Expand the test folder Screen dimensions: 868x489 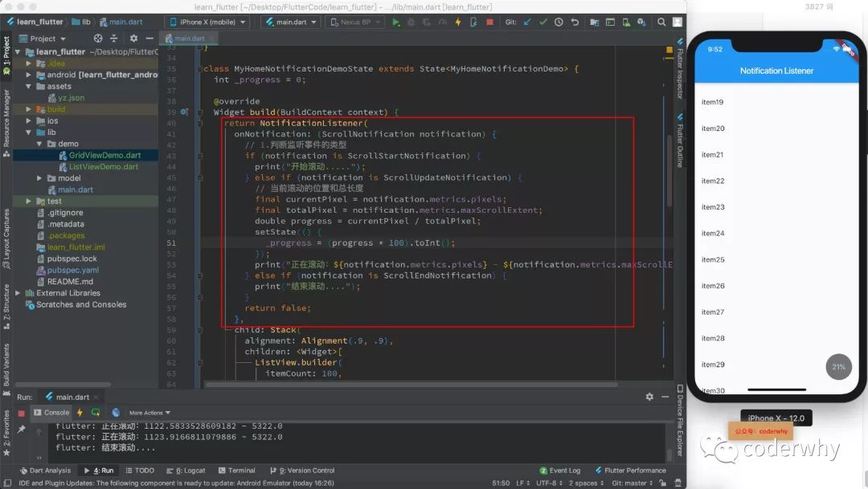[28, 201]
